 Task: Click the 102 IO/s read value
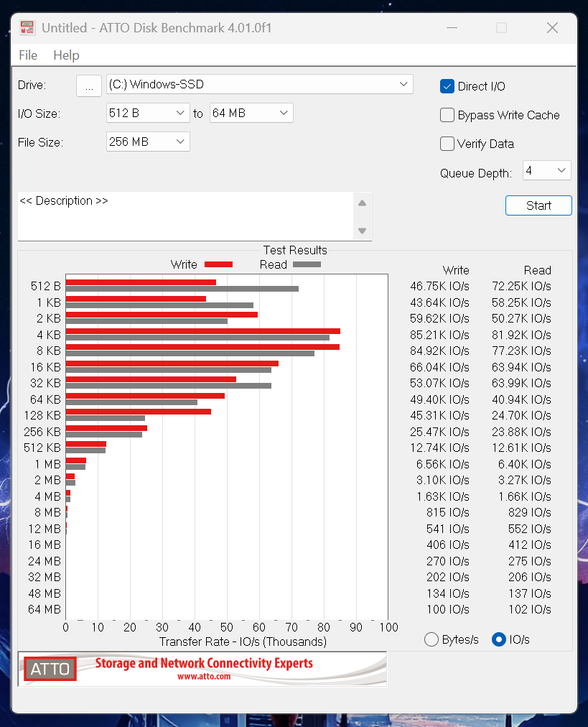pos(530,609)
